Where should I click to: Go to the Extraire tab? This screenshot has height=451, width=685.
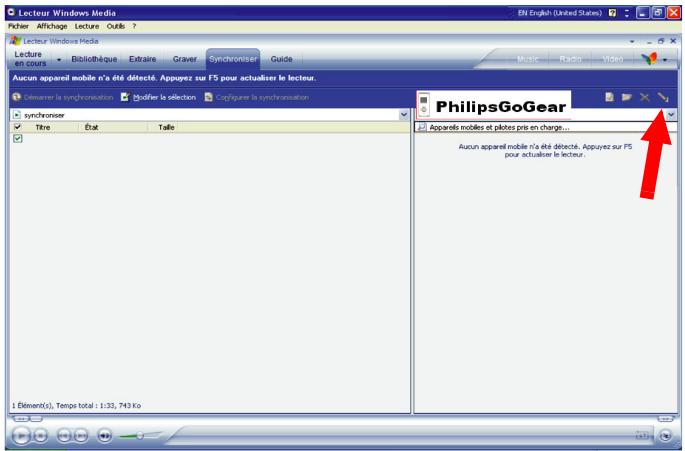(142, 59)
